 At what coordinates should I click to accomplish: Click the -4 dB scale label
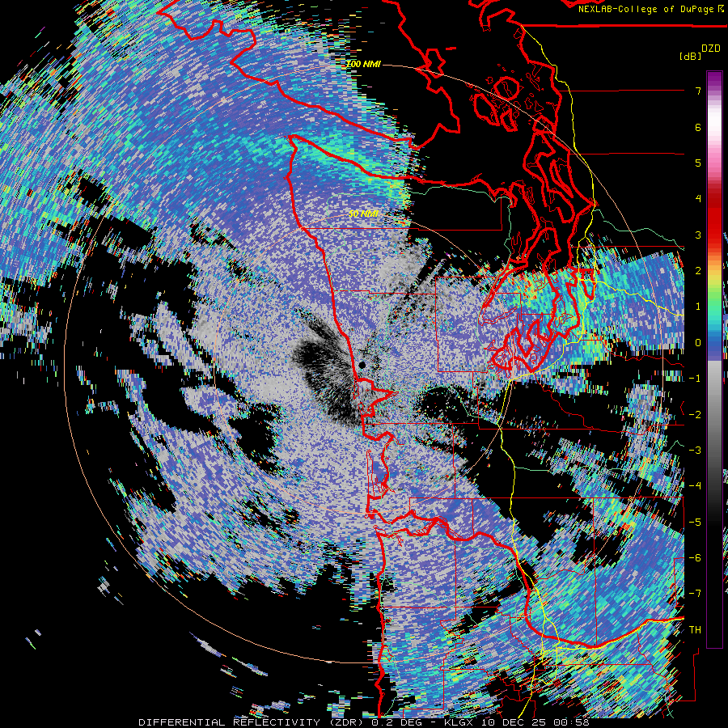pos(695,486)
